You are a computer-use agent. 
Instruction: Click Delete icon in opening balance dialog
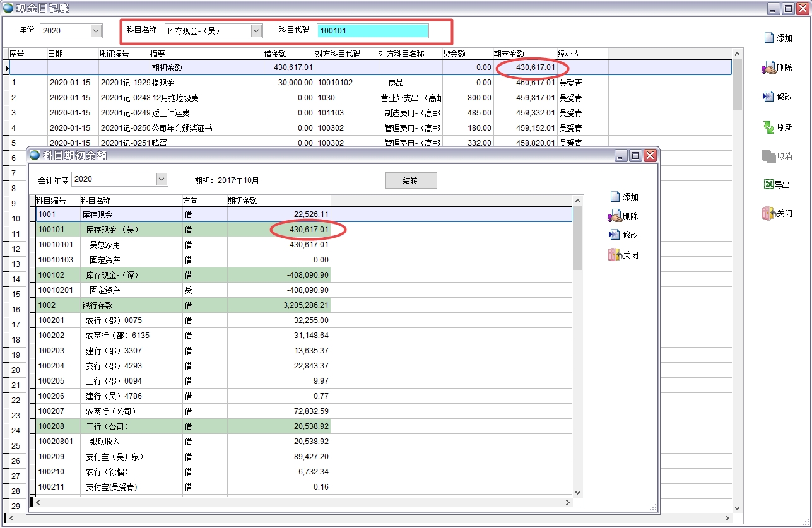(x=615, y=216)
